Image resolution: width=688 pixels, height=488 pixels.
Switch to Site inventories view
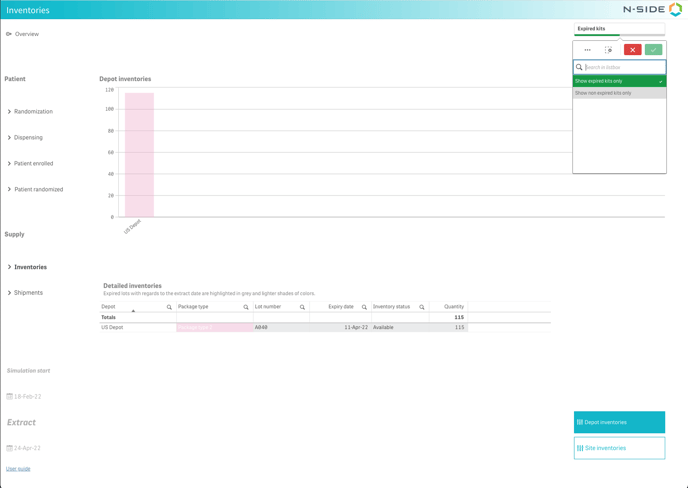(x=619, y=448)
